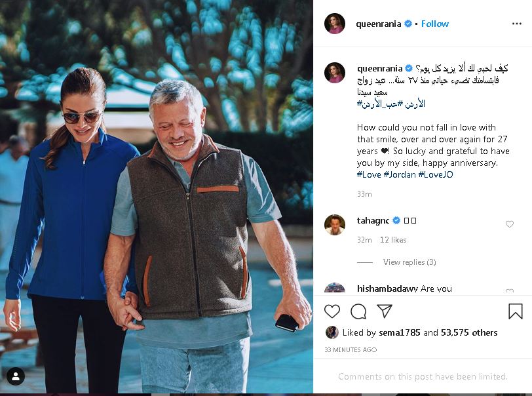
Task: Show the 53,575 others who liked
Action: tap(469, 332)
